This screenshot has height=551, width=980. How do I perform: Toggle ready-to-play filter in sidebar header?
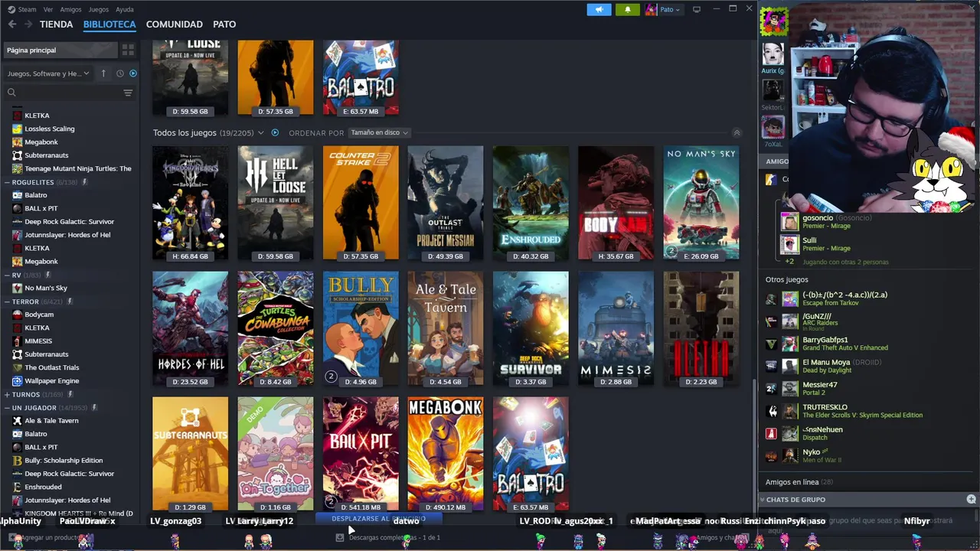pyautogui.click(x=132, y=73)
